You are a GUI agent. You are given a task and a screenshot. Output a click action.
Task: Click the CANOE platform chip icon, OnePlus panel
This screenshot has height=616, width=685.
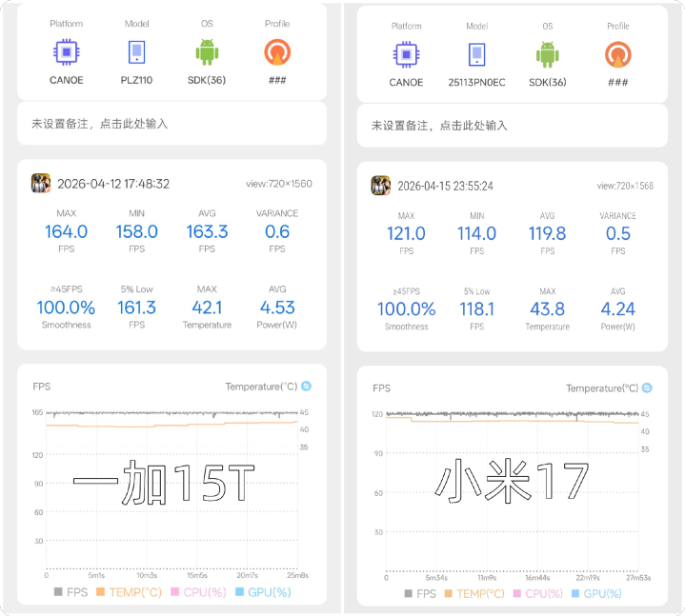tap(67, 52)
